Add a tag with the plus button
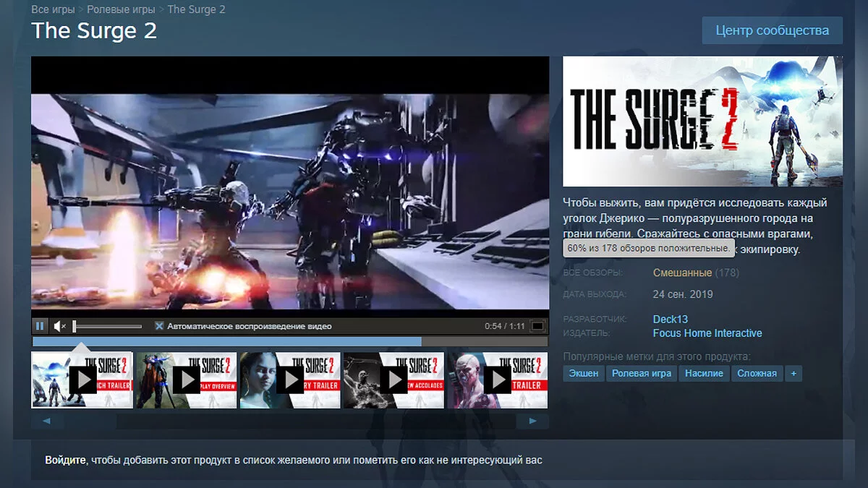This screenshot has height=488, width=868. [x=793, y=373]
